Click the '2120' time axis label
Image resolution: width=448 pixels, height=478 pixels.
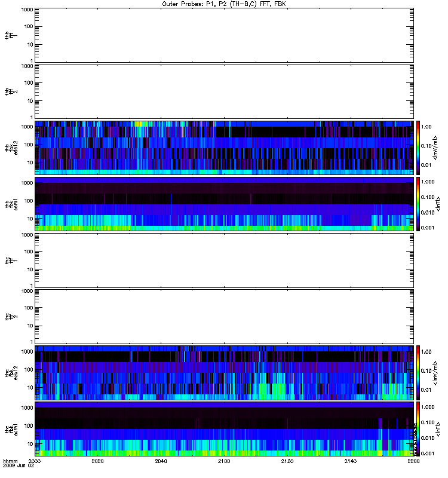tap(287, 461)
